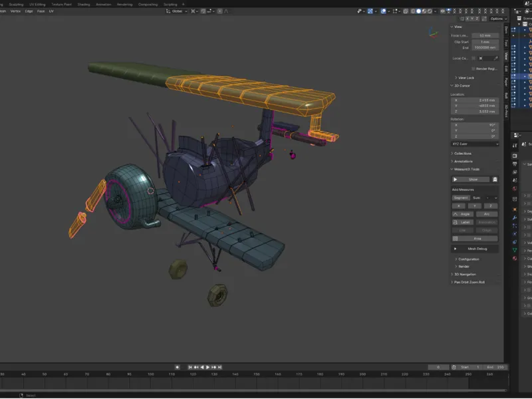Switch to the Animation workspace tab
The image size is (532, 399).
[104, 5]
